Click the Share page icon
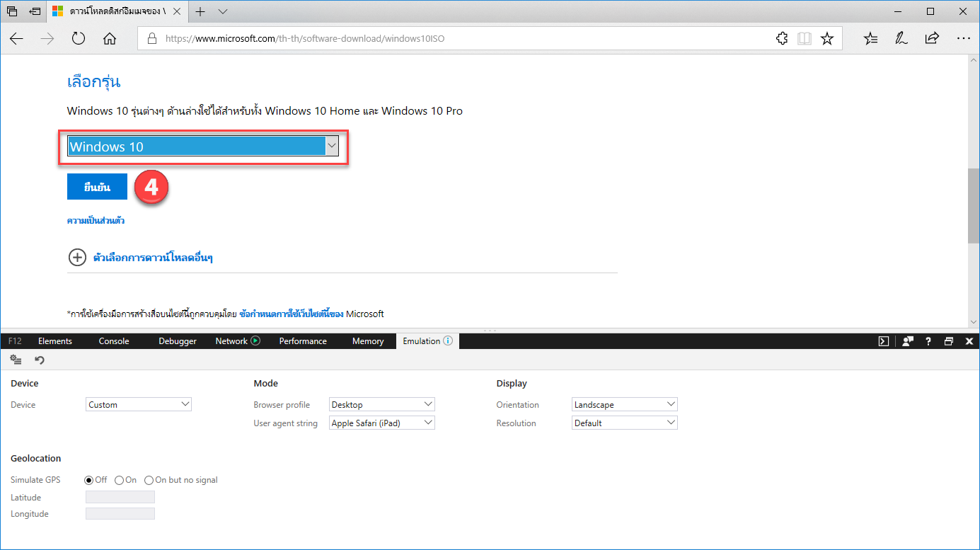Image resolution: width=980 pixels, height=550 pixels. coord(932,39)
